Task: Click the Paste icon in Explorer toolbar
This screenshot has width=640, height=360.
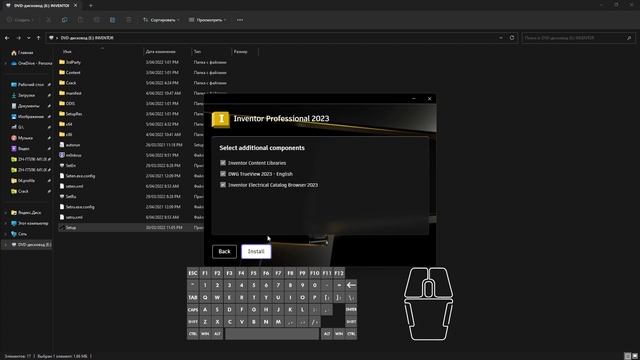Action: [80, 20]
